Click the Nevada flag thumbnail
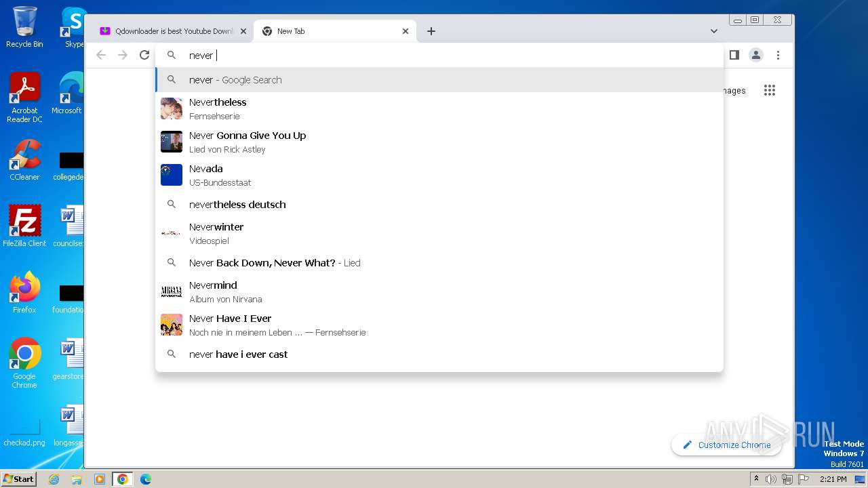This screenshot has width=868, height=488. [x=172, y=175]
